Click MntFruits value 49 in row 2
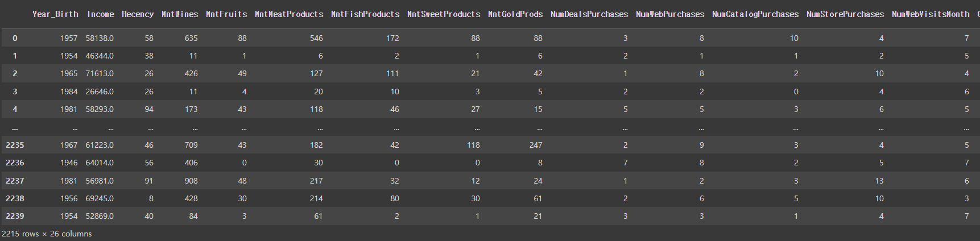The height and width of the screenshot is (241, 980). coord(242,73)
